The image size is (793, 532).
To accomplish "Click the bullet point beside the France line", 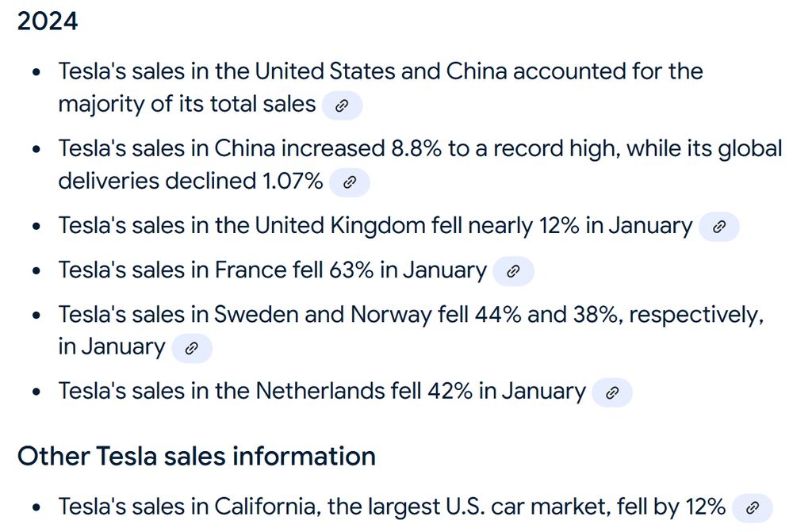I will click(36, 271).
